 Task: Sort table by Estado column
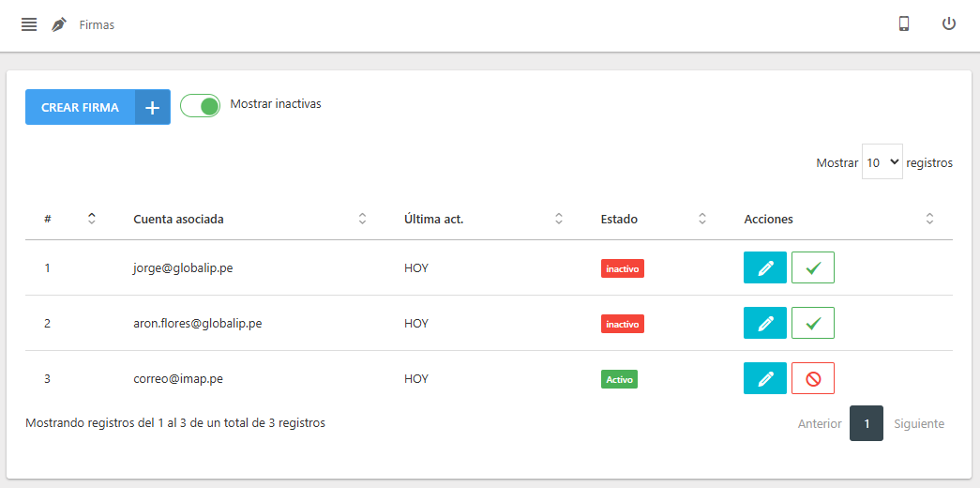point(654,220)
